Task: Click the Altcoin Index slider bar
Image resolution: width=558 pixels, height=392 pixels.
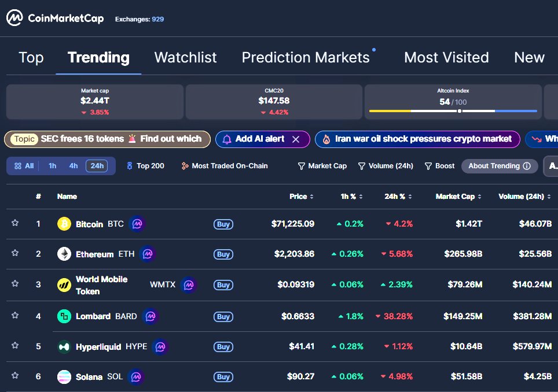Action: click(453, 111)
